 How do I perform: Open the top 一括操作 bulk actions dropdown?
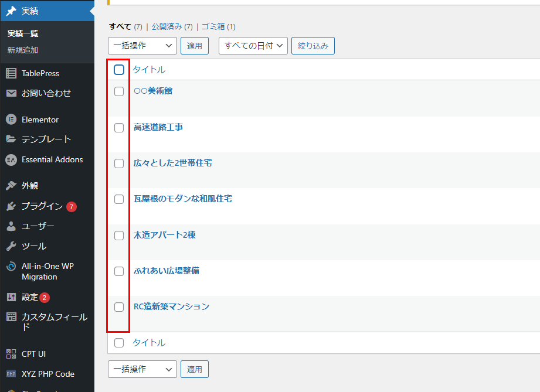click(142, 46)
